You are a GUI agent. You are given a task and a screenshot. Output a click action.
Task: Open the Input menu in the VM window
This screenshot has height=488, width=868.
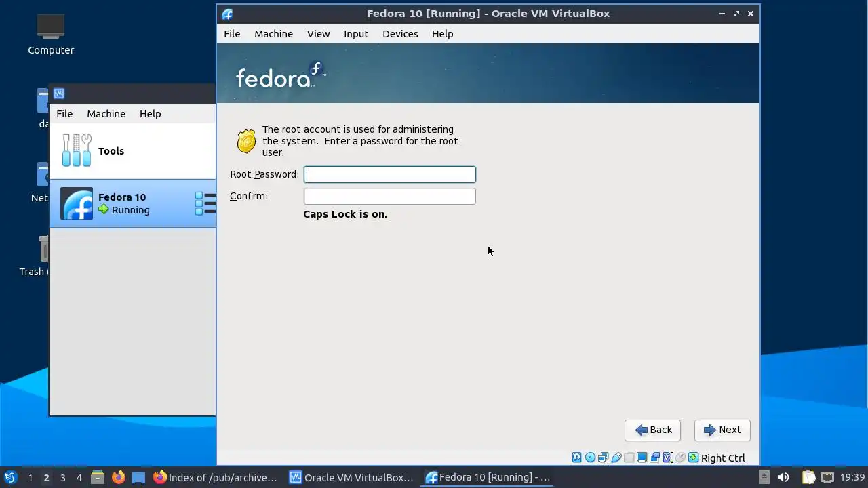point(356,34)
